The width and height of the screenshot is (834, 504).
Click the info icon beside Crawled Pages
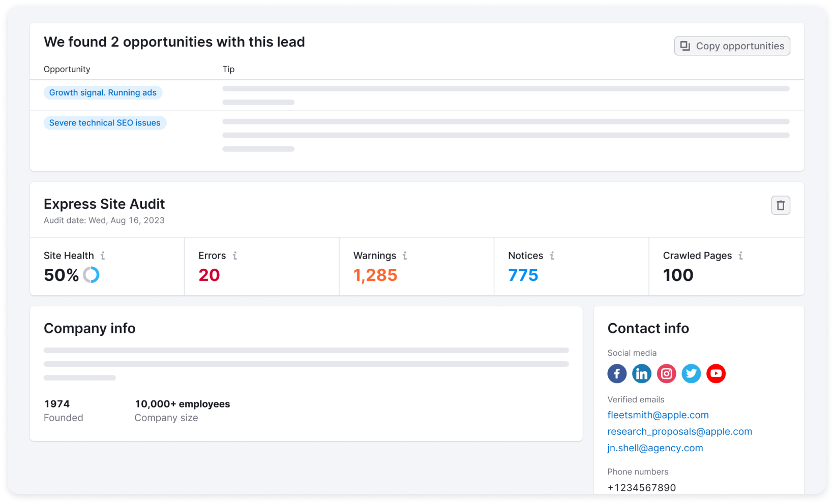coord(741,256)
